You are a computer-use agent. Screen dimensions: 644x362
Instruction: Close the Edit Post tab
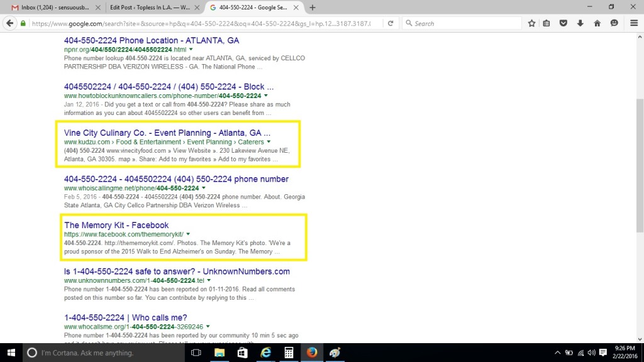[197, 8]
